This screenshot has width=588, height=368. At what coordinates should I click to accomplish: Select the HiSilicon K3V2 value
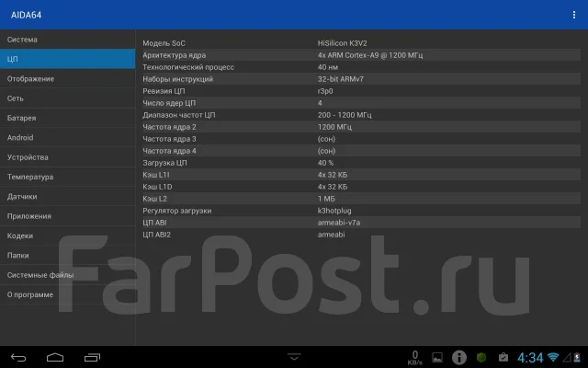pos(342,43)
